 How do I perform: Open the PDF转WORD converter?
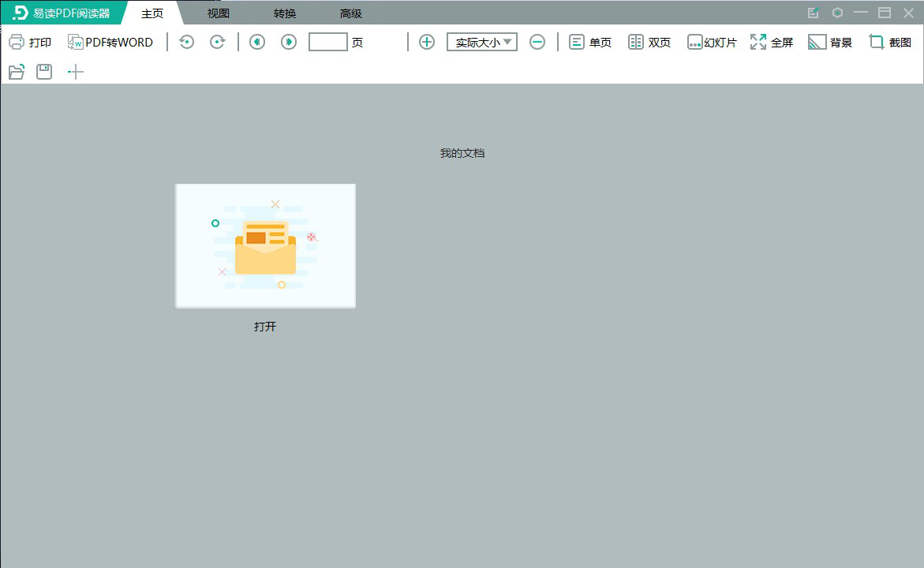[x=110, y=42]
